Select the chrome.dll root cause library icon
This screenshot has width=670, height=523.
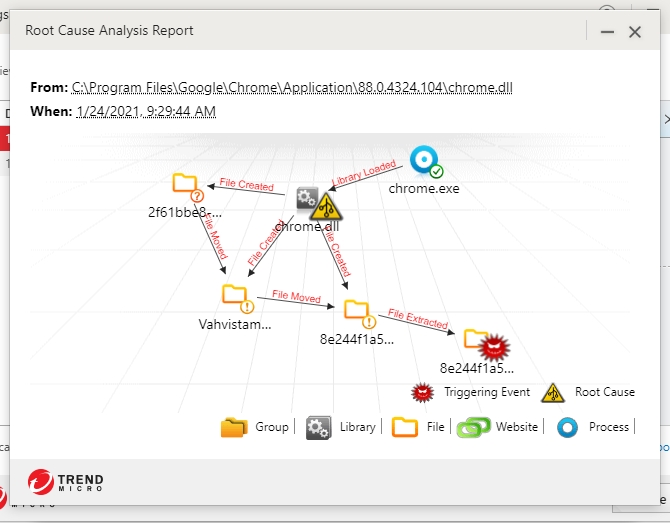319,203
